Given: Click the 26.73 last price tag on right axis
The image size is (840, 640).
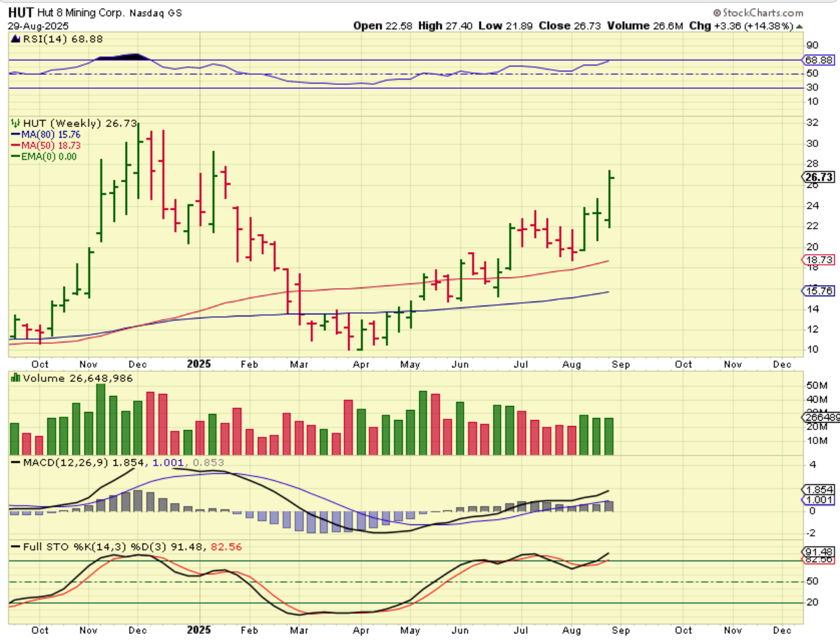Looking at the screenshot, I should (818, 177).
